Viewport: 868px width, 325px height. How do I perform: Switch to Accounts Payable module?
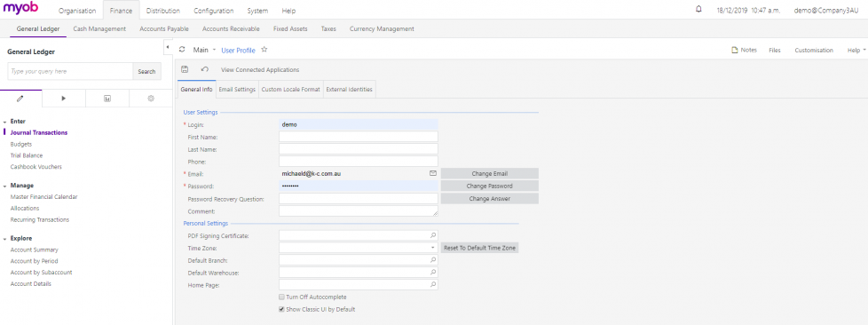164,28
